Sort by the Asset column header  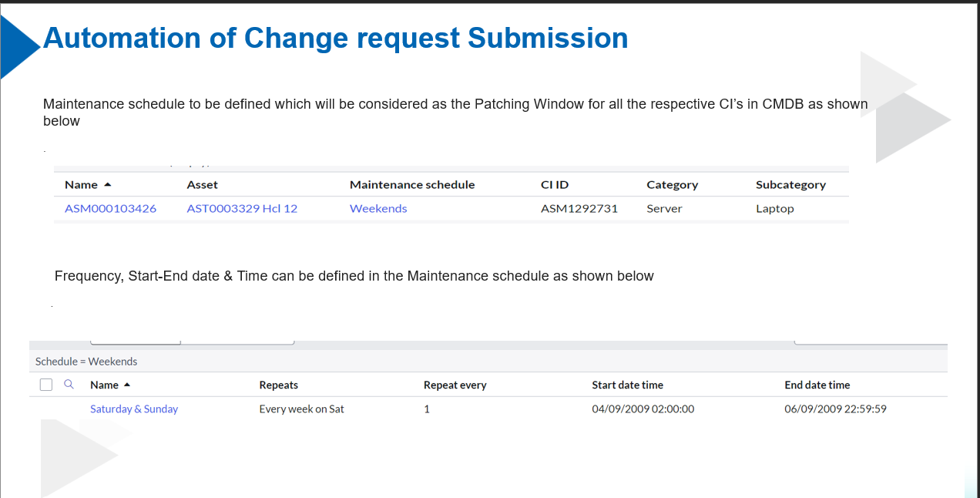(x=202, y=185)
